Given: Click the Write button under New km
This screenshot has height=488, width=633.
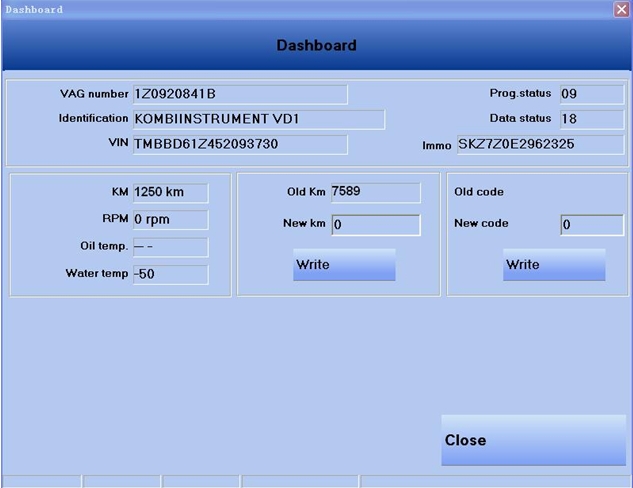Looking at the screenshot, I should coord(344,265).
